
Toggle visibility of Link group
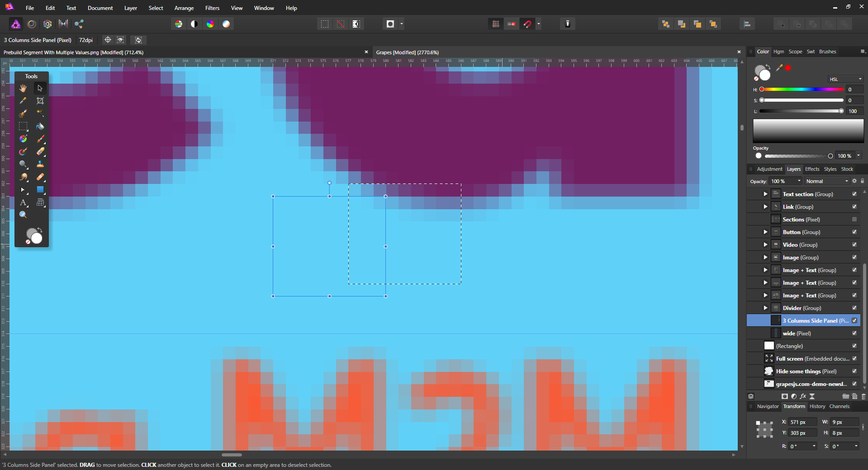point(854,207)
